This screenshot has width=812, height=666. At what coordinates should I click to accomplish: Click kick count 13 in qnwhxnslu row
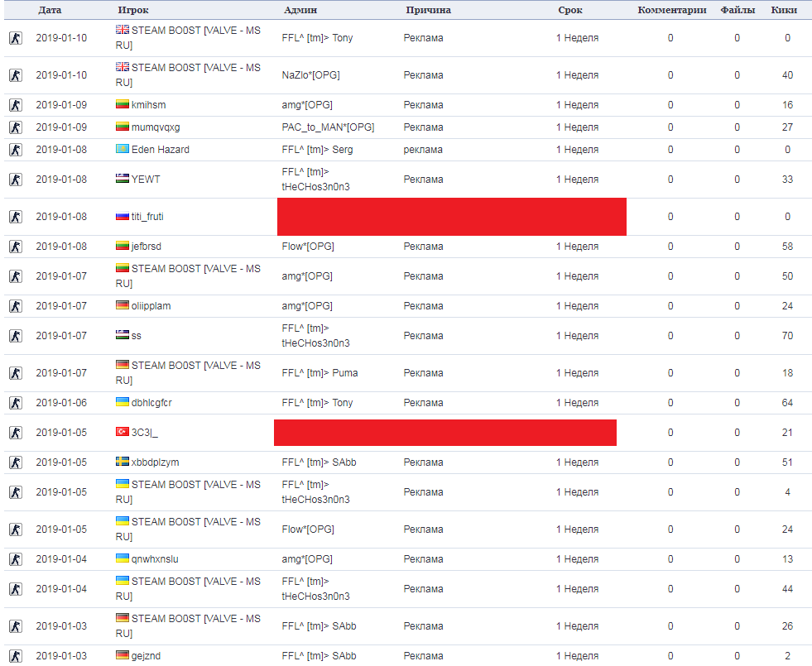click(787, 559)
